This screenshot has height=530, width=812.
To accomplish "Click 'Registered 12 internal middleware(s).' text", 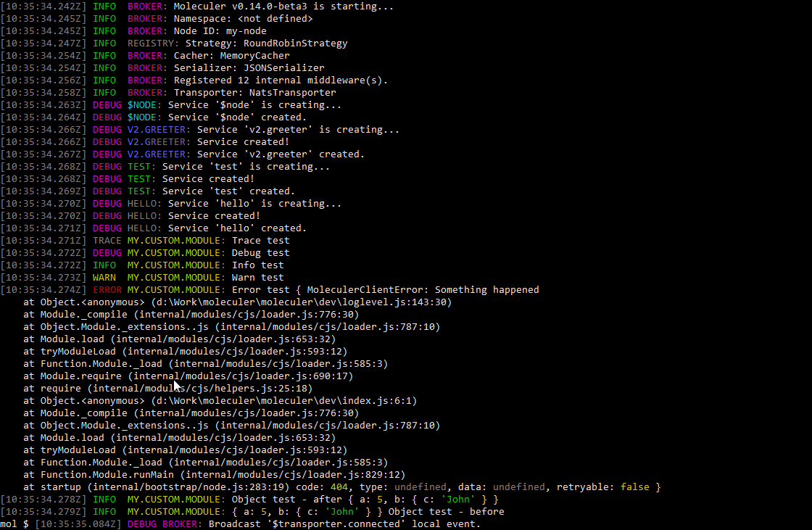I will click(x=281, y=80).
